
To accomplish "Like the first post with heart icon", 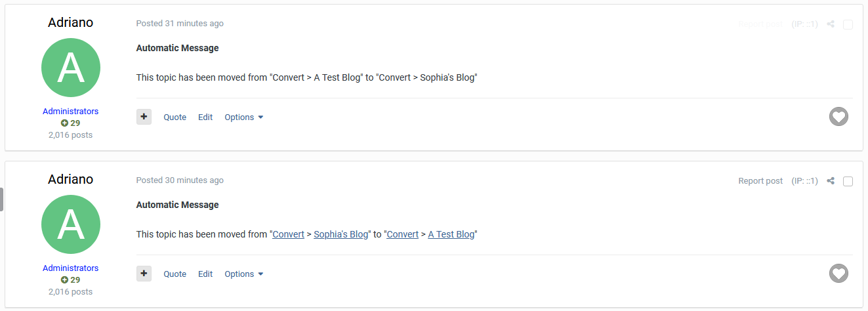I will pyautogui.click(x=838, y=117).
